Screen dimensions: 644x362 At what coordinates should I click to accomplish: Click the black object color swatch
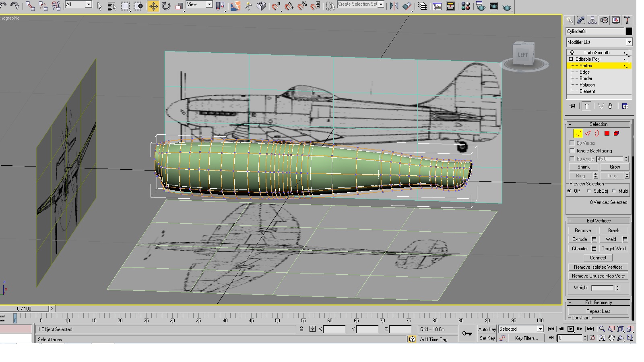pos(629,31)
